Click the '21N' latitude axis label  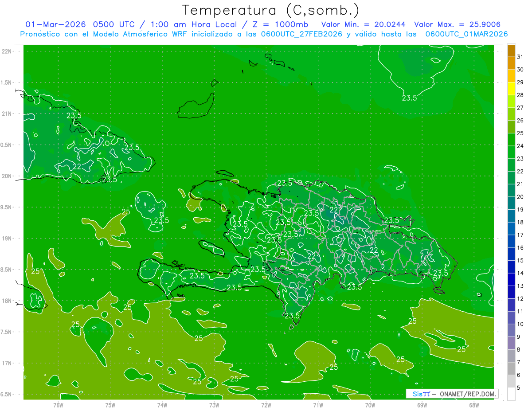[7, 114]
